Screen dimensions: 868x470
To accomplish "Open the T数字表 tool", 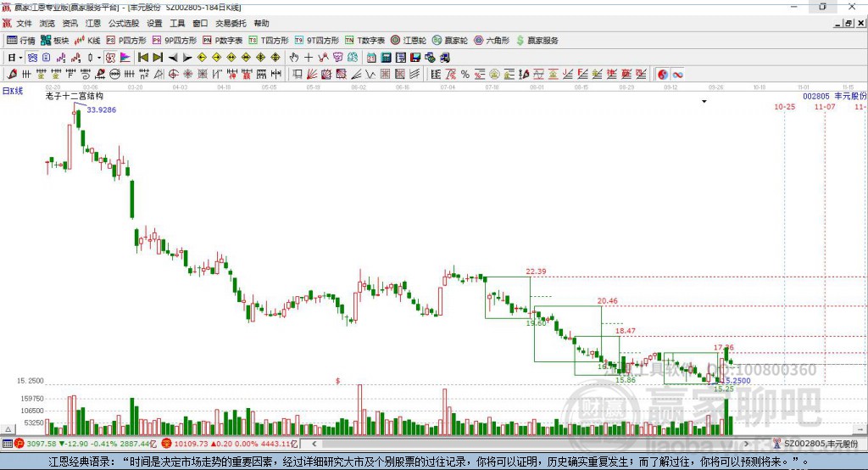I will (364, 41).
